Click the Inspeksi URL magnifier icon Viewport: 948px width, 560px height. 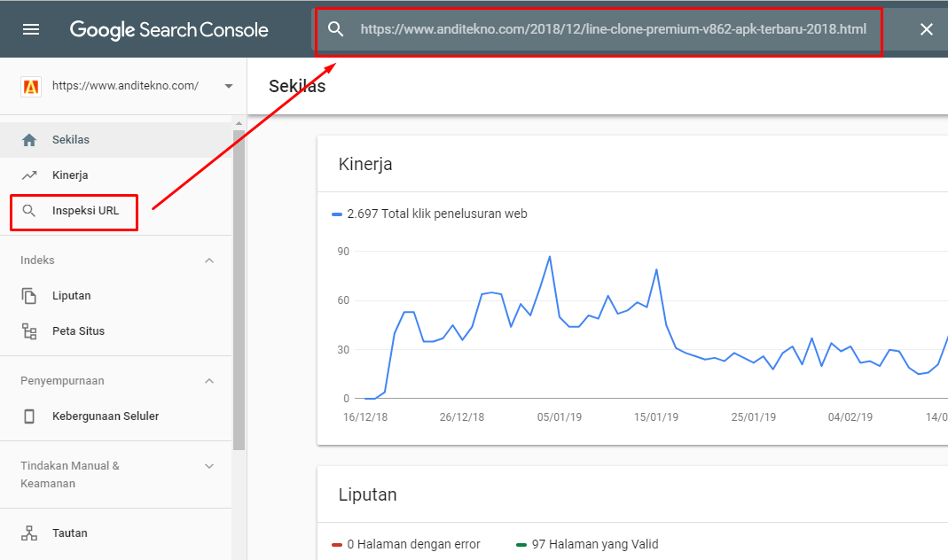coord(29,211)
